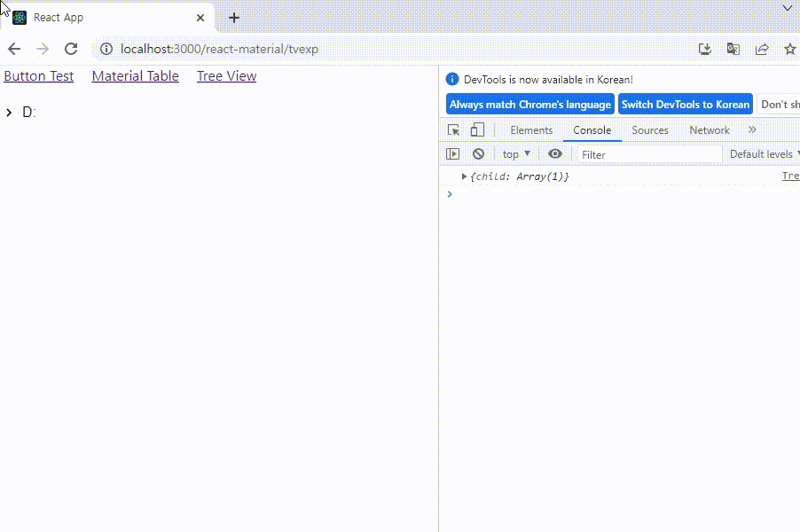Go forward with the browser forward arrow
The image size is (800, 532).
pyautogui.click(x=43, y=49)
